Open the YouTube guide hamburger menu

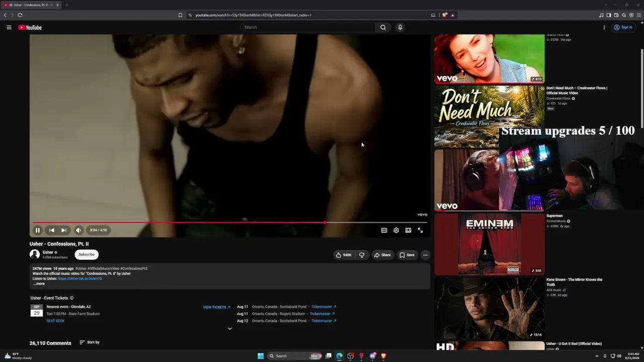9,28
